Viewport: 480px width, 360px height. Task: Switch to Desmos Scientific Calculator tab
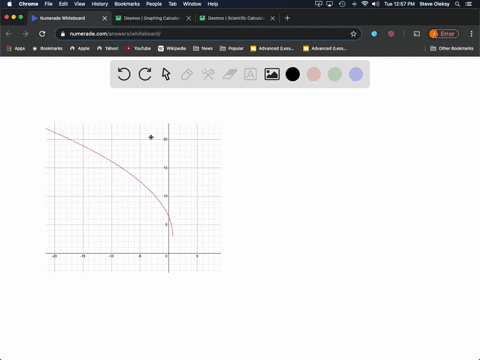[x=236, y=18]
